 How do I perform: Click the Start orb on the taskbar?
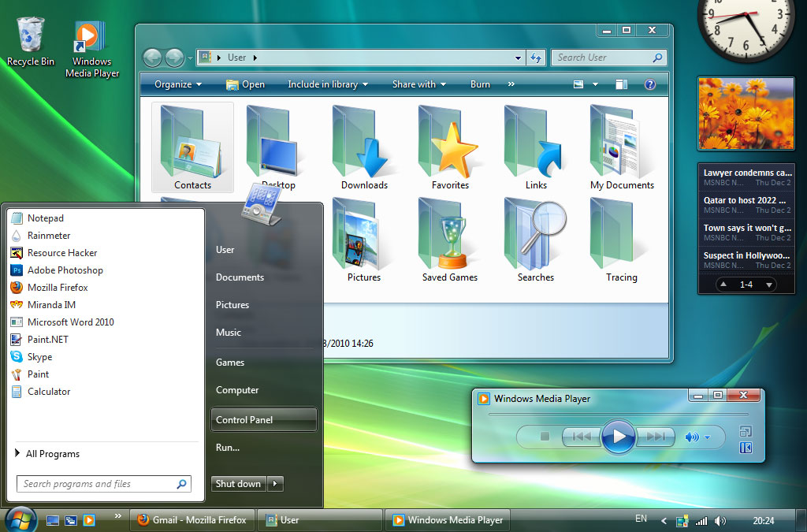pos(20,519)
